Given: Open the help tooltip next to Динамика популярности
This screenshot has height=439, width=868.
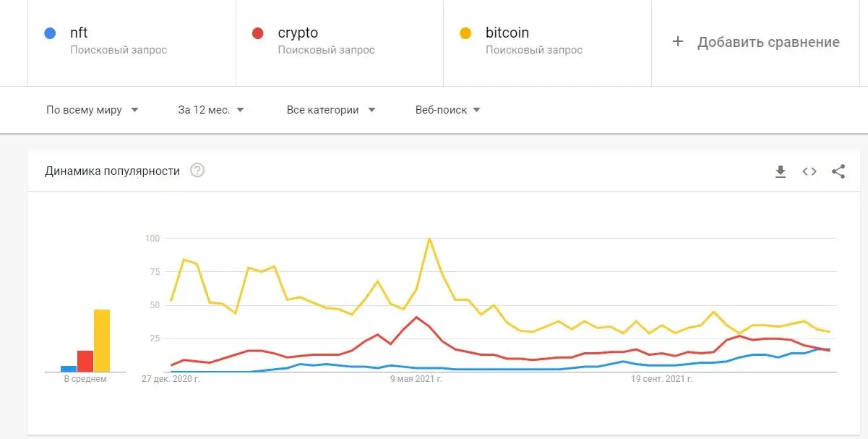Looking at the screenshot, I should [196, 170].
